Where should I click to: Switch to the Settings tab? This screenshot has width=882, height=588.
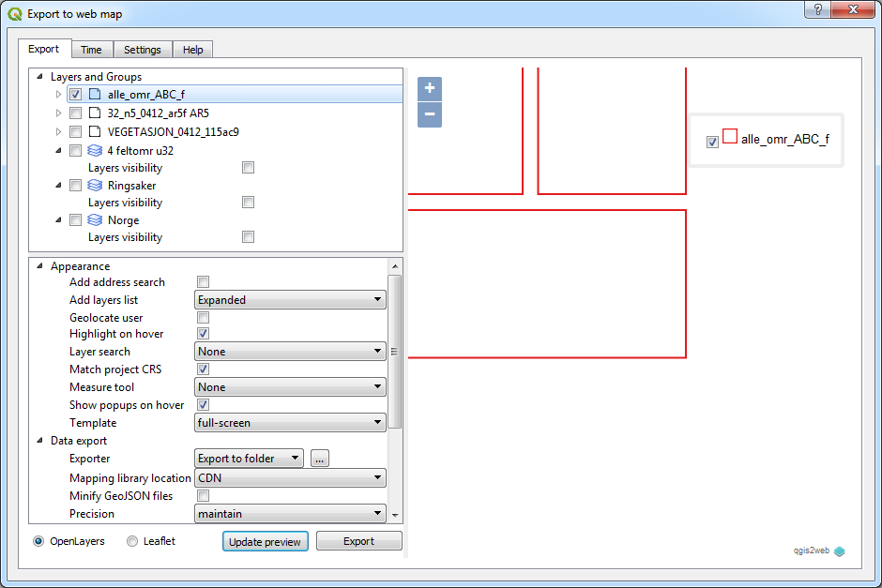pos(142,49)
